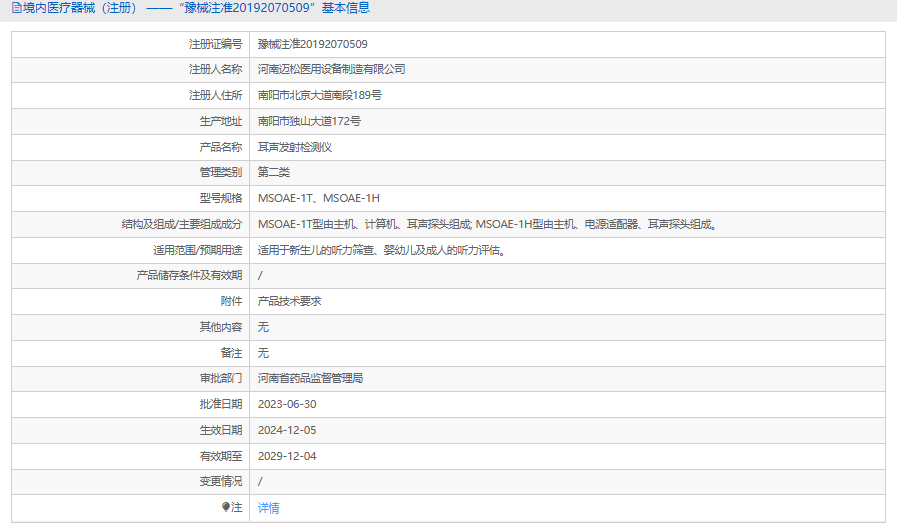Click the 生效日期 label

pyautogui.click(x=221, y=430)
